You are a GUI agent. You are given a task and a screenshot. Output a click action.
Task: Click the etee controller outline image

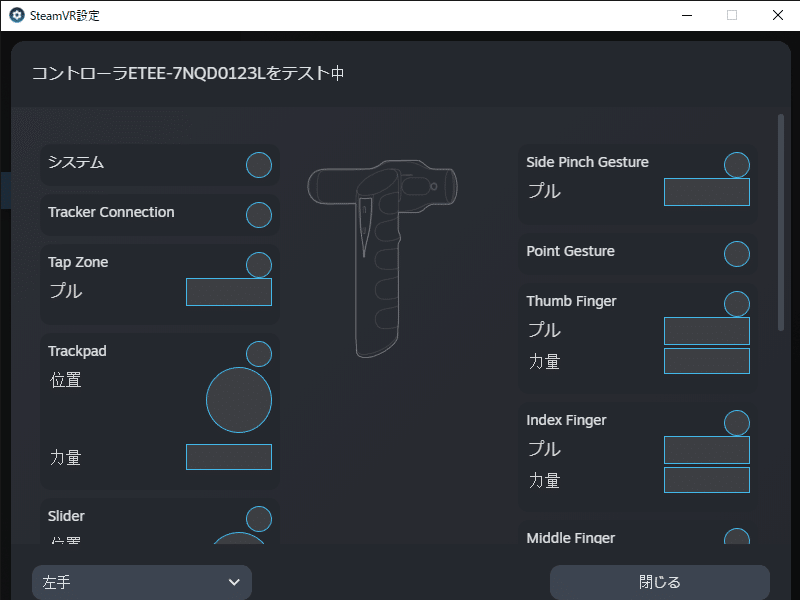click(x=382, y=259)
